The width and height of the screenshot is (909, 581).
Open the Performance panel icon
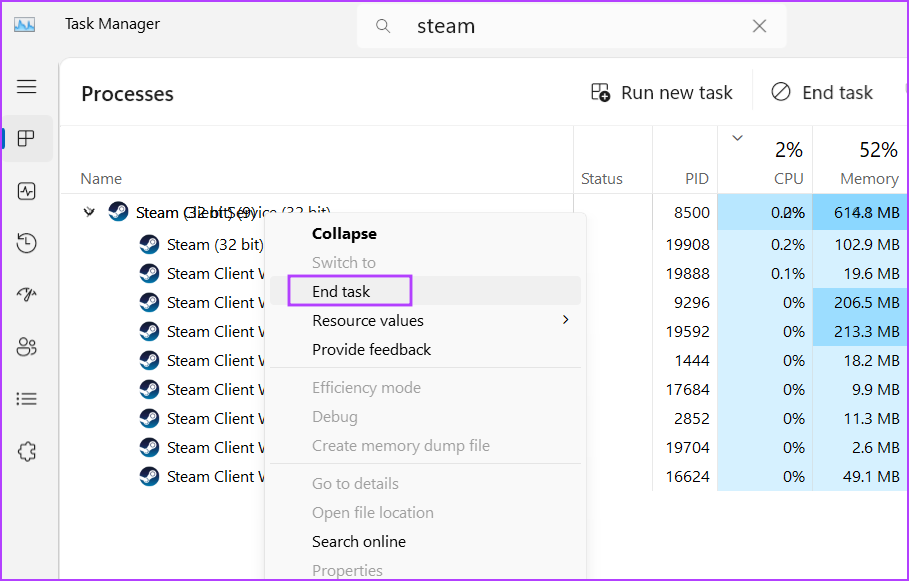(27, 191)
